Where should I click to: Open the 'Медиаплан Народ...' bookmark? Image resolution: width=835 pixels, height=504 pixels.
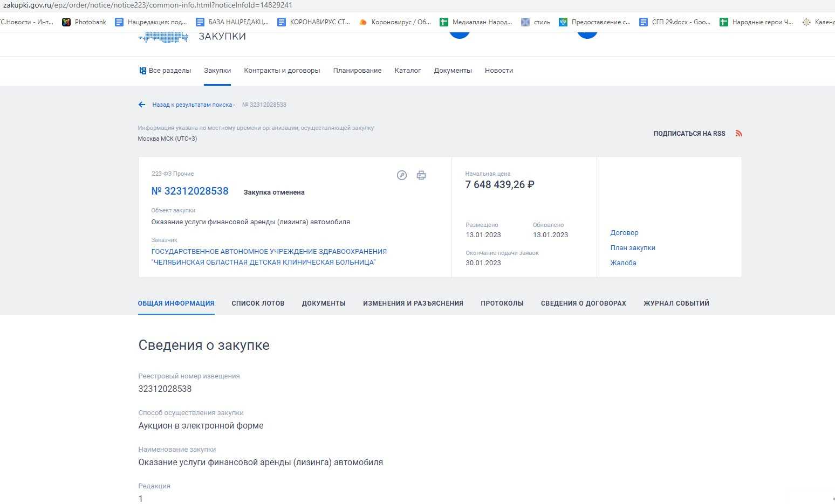(476, 22)
